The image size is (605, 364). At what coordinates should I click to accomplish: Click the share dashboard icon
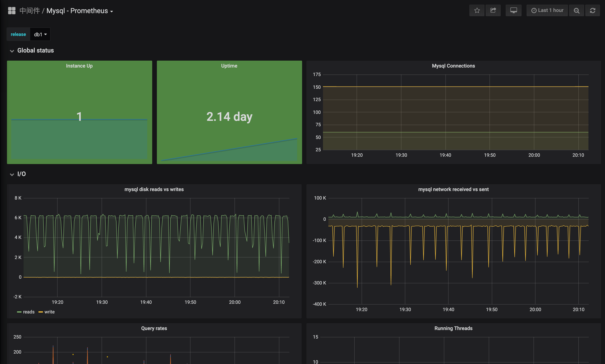click(493, 11)
